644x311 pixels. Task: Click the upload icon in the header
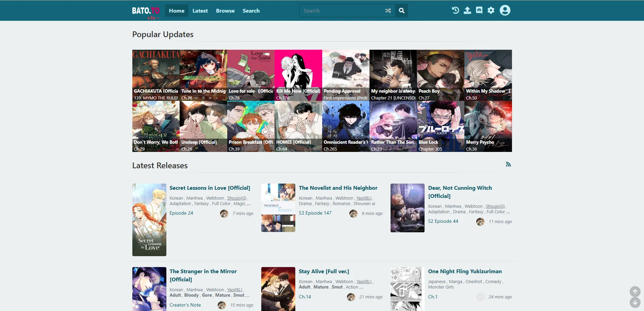467,10
